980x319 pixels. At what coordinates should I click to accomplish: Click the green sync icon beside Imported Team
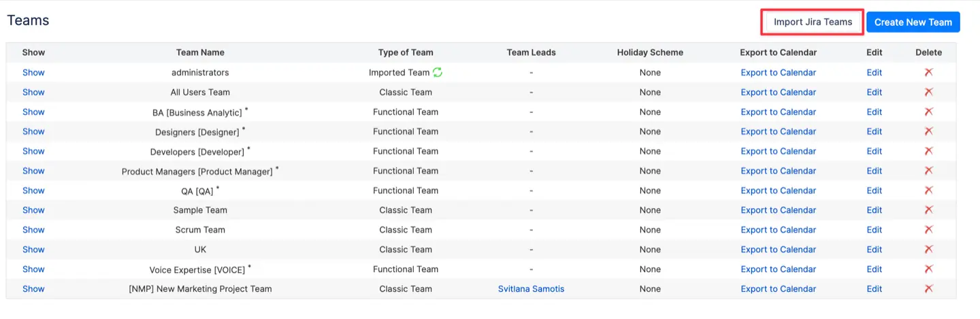[x=438, y=72]
